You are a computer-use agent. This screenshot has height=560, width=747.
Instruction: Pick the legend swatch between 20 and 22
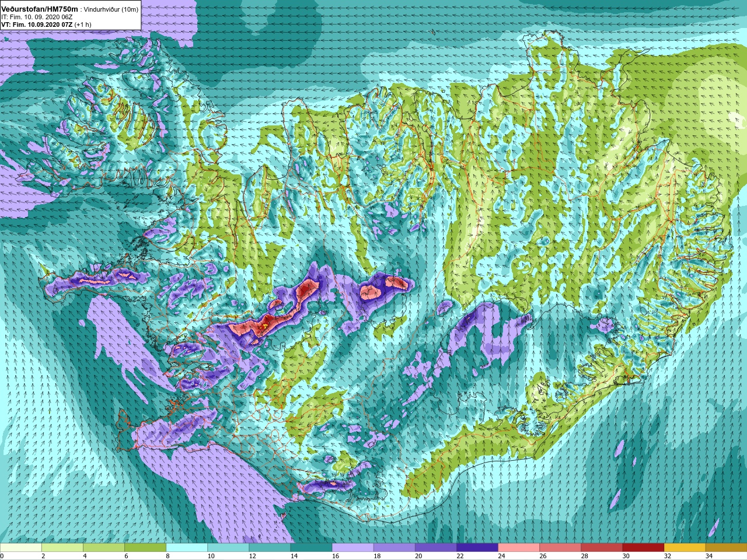coord(435,548)
